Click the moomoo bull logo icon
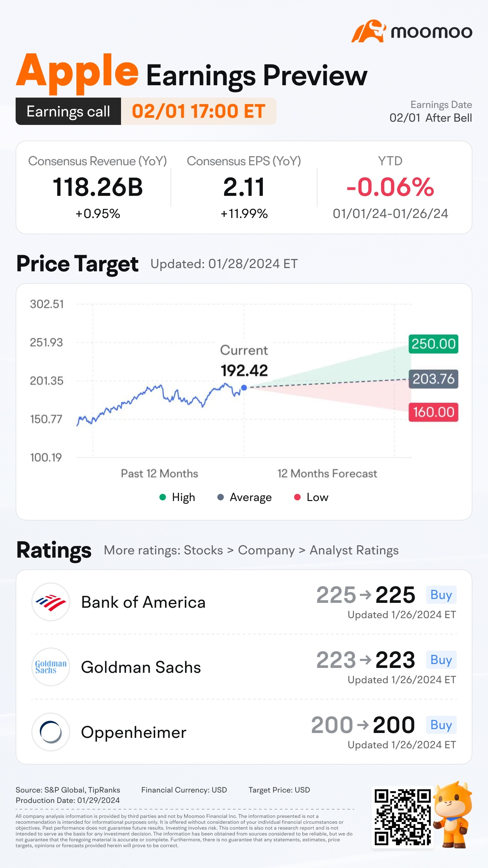 (x=368, y=31)
